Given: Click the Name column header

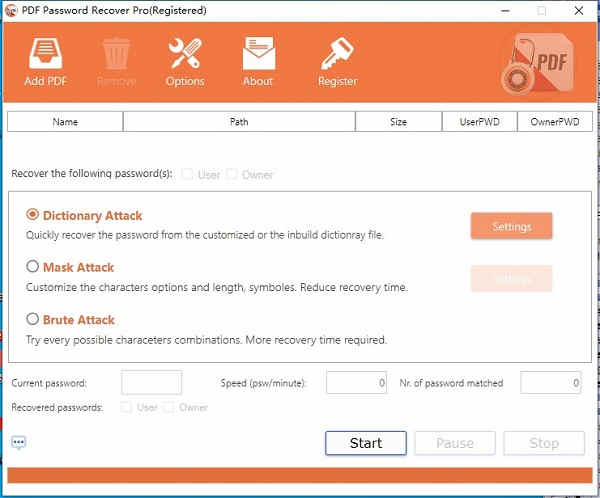Looking at the screenshot, I should [x=65, y=122].
